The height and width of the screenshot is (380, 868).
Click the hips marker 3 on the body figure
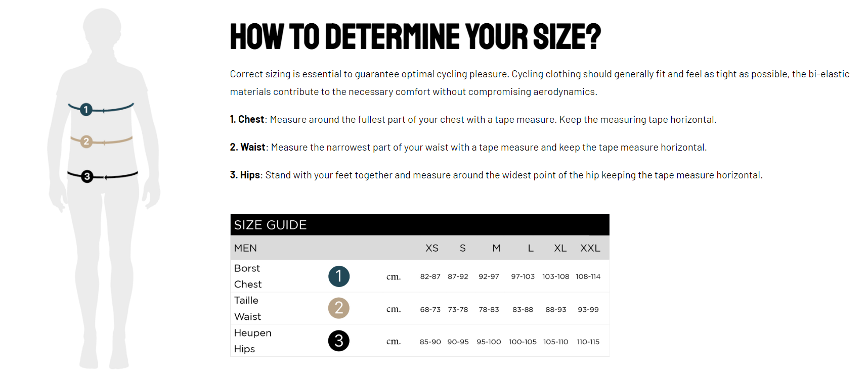(87, 176)
